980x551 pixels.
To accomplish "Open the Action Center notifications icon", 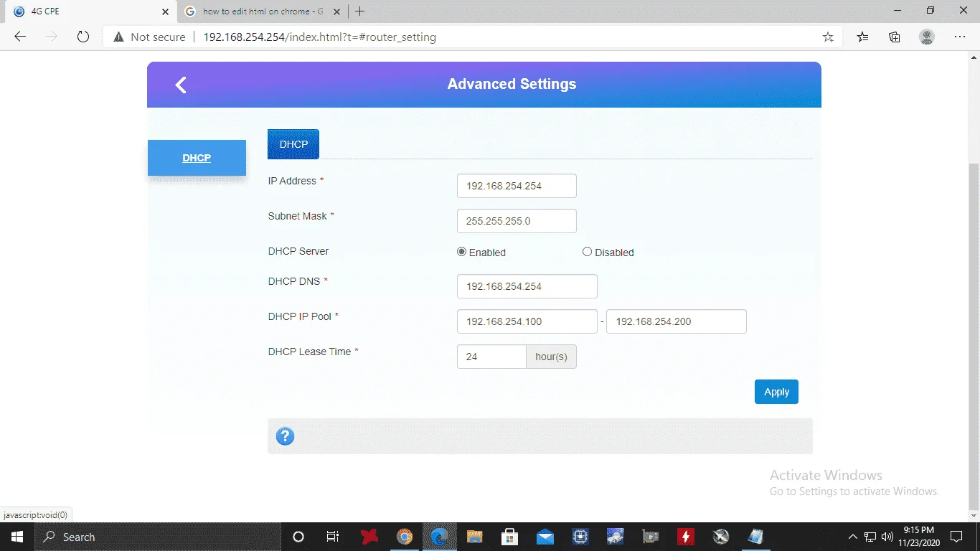I will pos(956,537).
